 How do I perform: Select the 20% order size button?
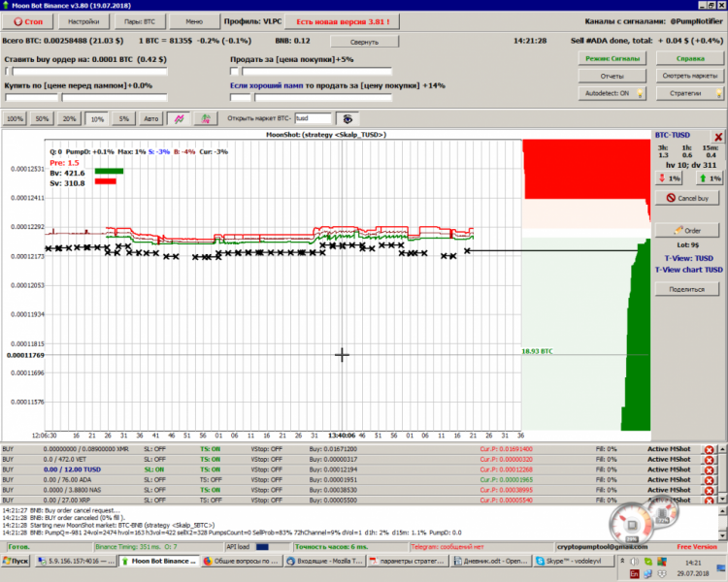(x=69, y=118)
